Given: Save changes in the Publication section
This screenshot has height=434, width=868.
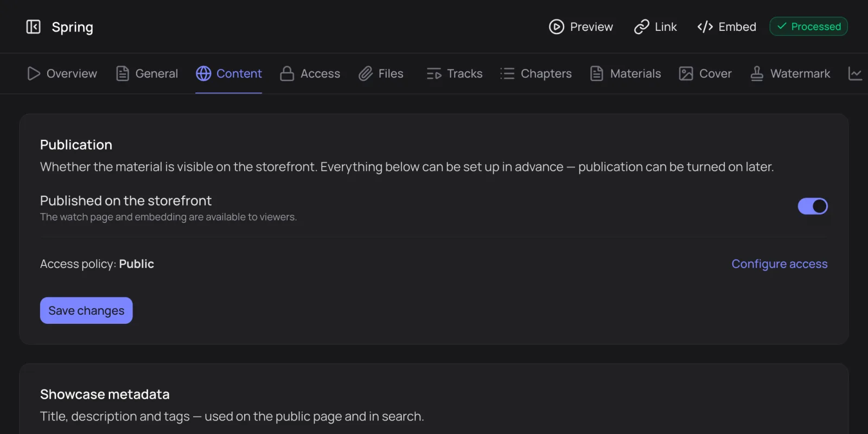Looking at the screenshot, I should [x=86, y=310].
